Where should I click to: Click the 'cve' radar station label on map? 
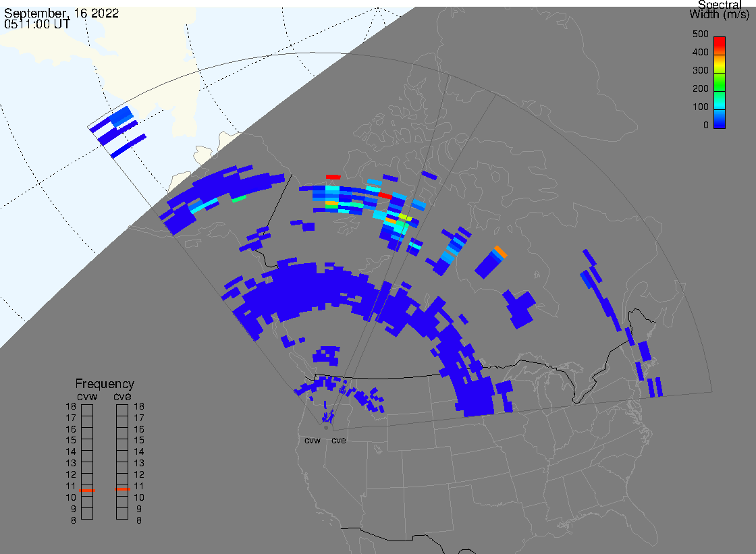(x=338, y=441)
